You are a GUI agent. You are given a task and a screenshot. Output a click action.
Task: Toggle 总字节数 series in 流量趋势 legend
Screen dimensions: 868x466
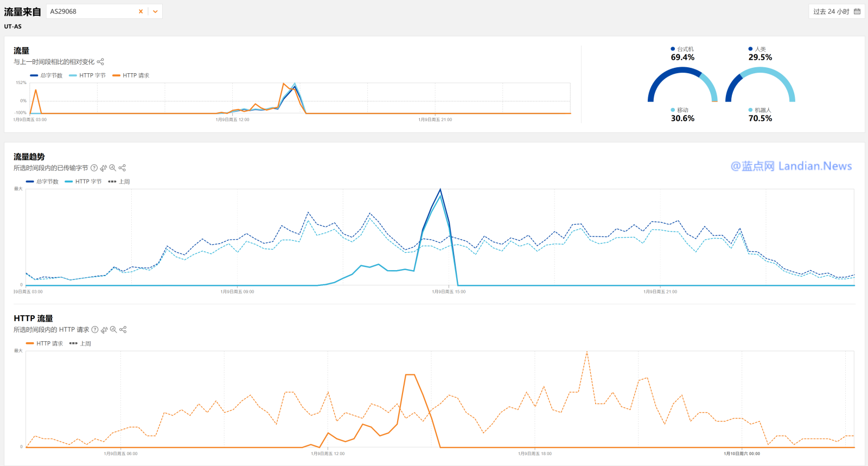pos(42,182)
